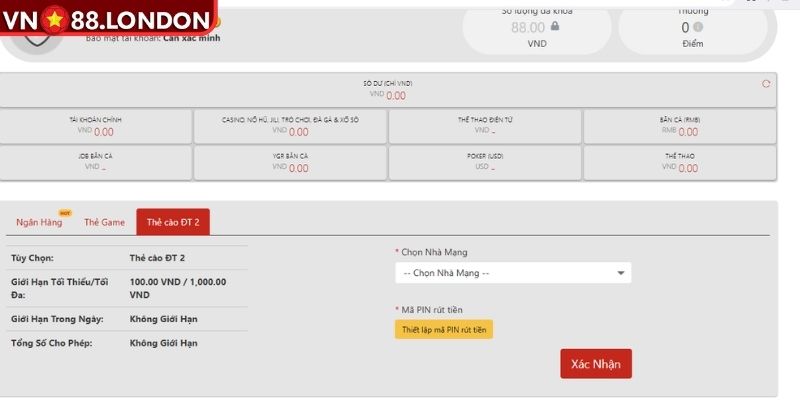This screenshot has height=400, width=800.
Task: Open the Chọn Nhà Mạng dropdown
Action: (x=512, y=273)
